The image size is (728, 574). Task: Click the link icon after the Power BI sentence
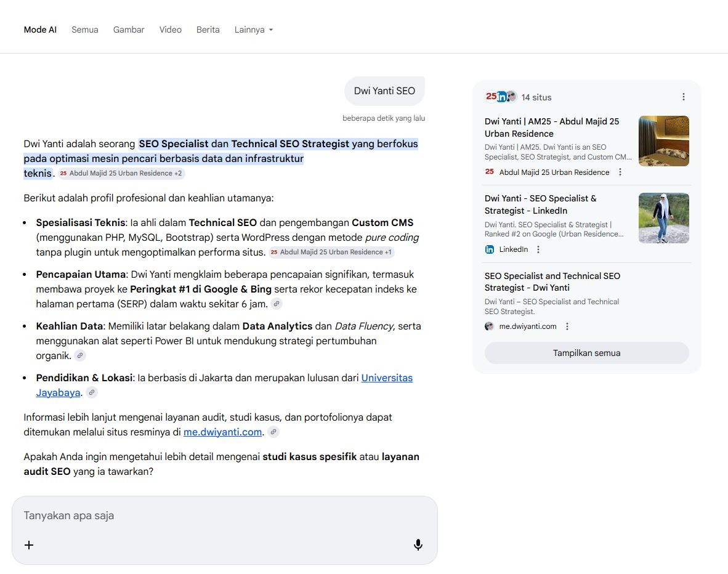coord(80,355)
